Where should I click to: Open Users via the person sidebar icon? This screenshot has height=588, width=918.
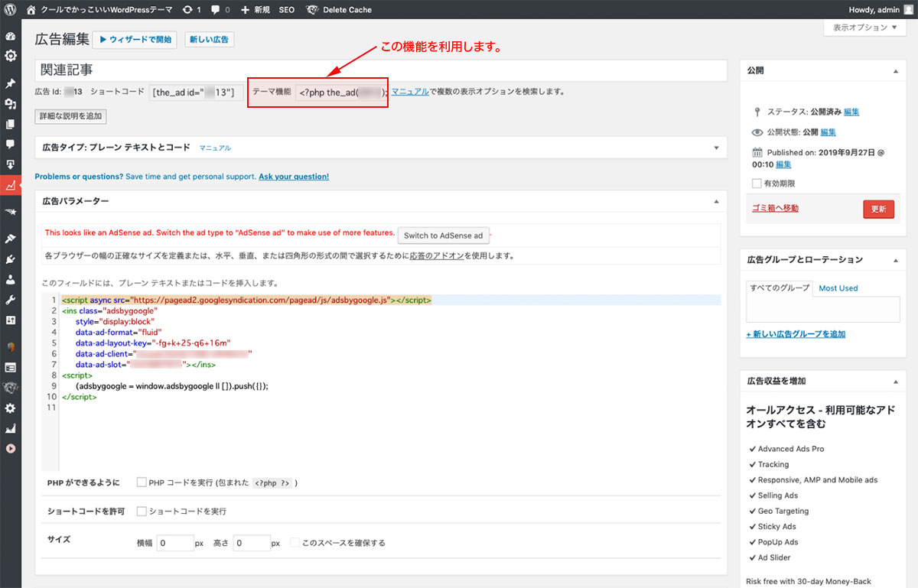(11, 279)
